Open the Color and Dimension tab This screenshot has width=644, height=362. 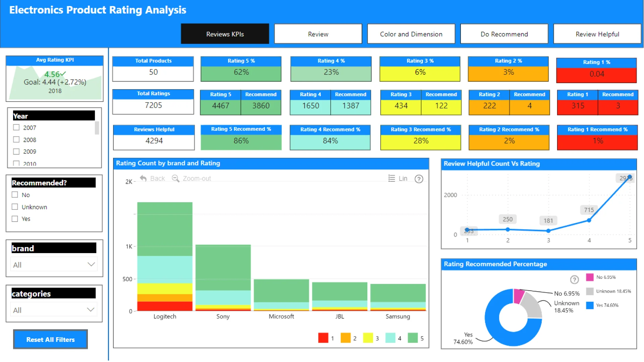point(411,34)
